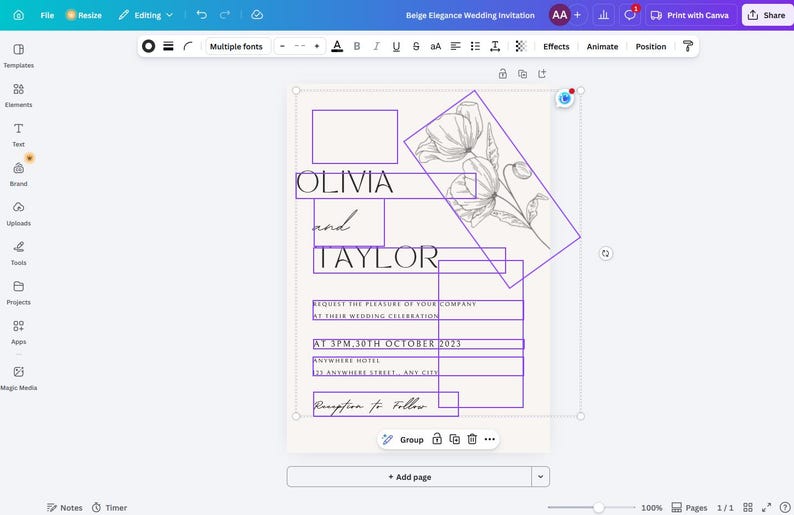Viewport: 794px width, 515px height.
Task: Click the rotate handle beside the selection
Action: (606, 253)
